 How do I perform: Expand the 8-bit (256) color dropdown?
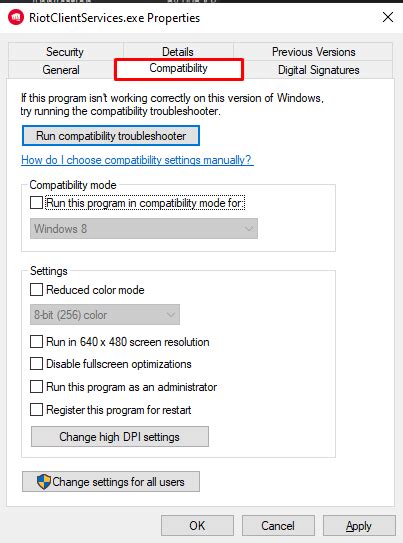click(105, 315)
